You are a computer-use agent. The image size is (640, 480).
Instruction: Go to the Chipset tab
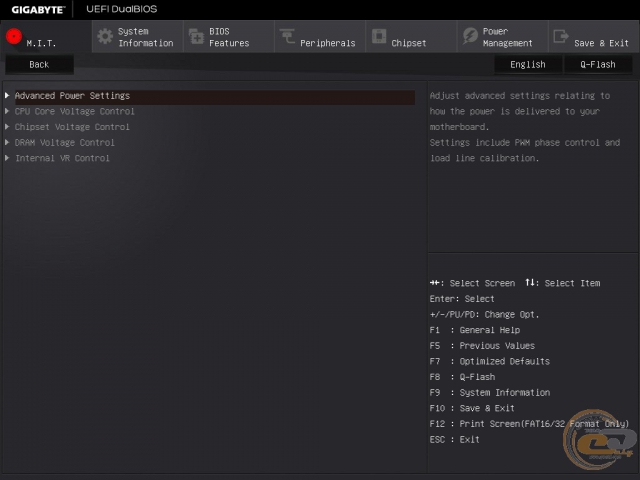pos(411,37)
